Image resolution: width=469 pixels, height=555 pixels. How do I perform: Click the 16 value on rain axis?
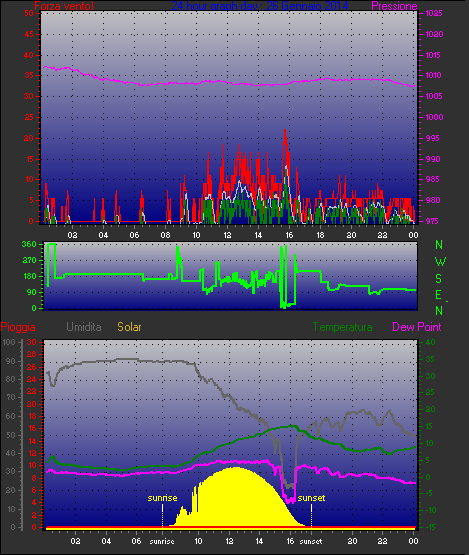point(32,428)
